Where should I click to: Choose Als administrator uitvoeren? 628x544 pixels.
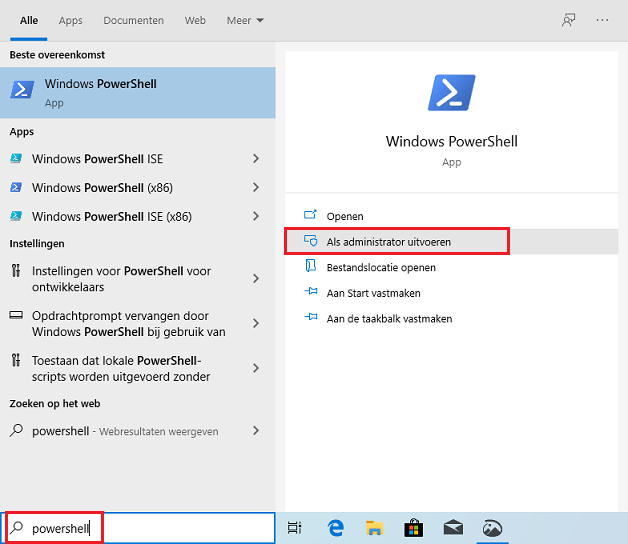point(451,242)
